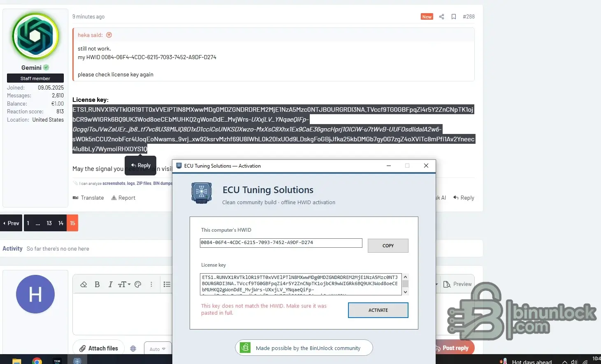This screenshot has width=601, height=364.
Task: Open the 'Hot days ahead' weather widget
Action: point(526,362)
